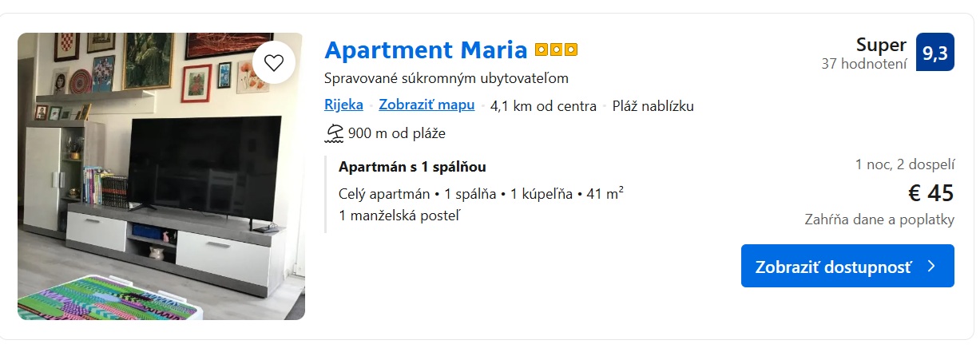Click the 1 manželská posteľ text
This screenshot has height=352, width=980.
pyautogui.click(x=399, y=215)
